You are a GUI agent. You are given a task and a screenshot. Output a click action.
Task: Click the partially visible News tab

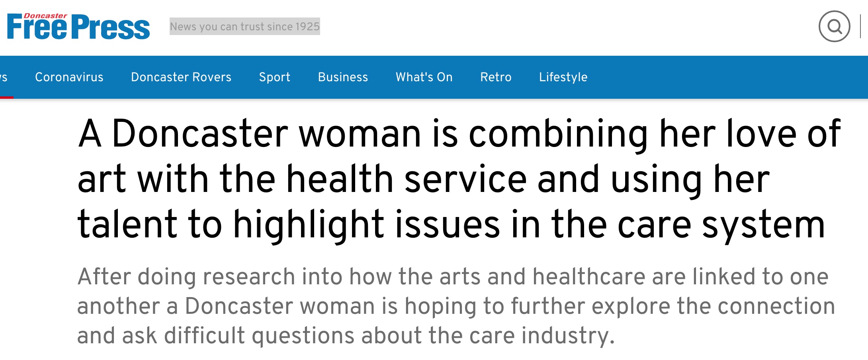pos(4,77)
